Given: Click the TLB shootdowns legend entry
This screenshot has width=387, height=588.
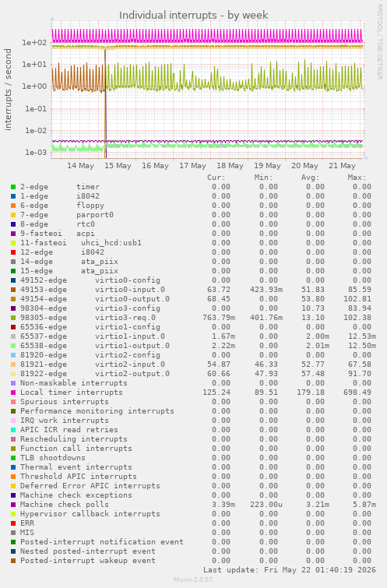Looking at the screenshot, I should click(53, 458).
